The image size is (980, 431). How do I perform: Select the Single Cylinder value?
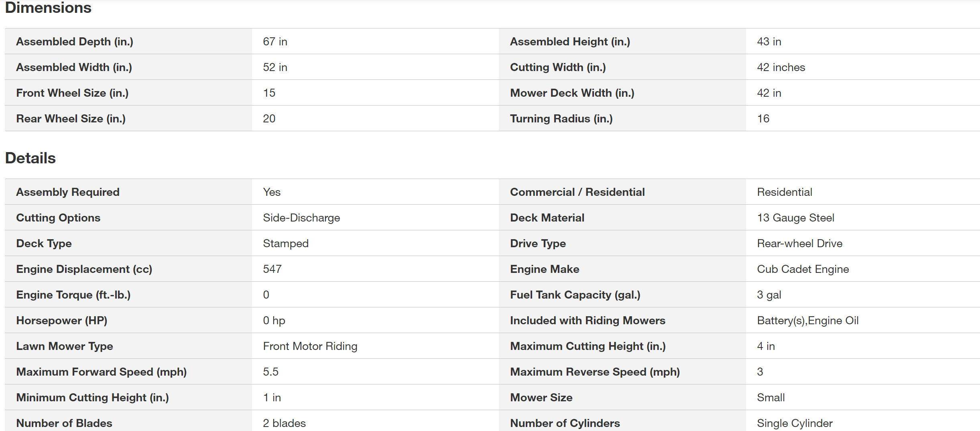pos(795,423)
